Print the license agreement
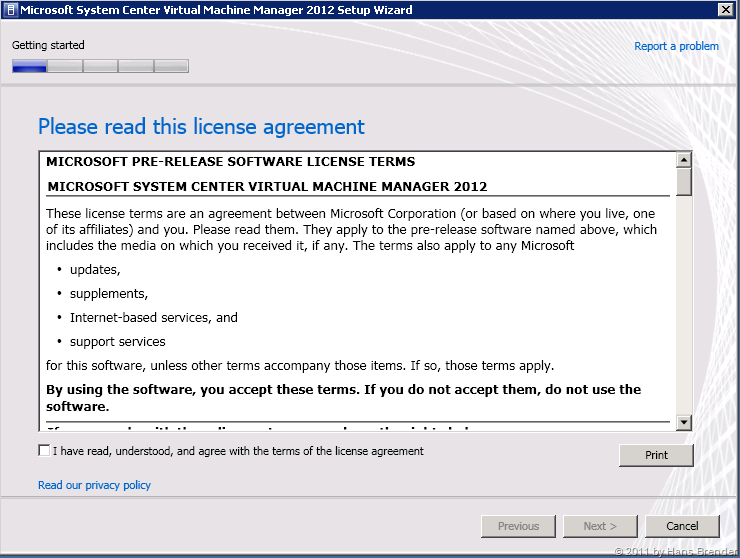This screenshot has width=740, height=558. [x=656, y=455]
